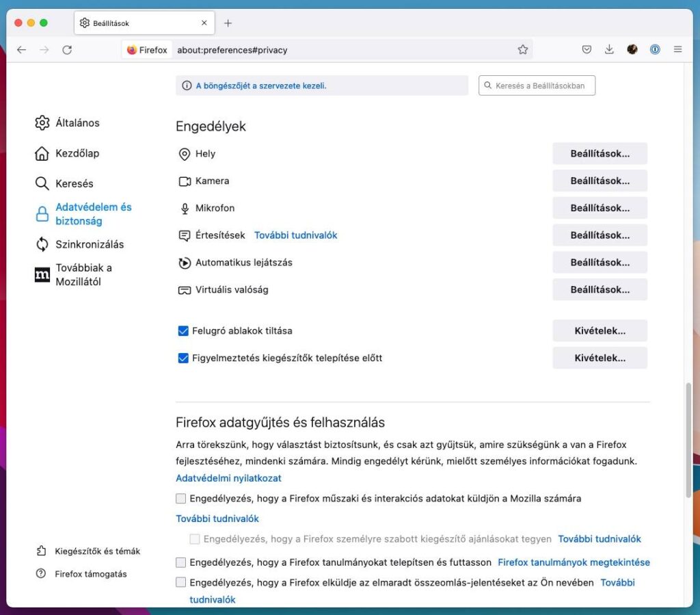
Task: Open Kivételek for kiegészítők telepítése warning
Action: (600, 358)
